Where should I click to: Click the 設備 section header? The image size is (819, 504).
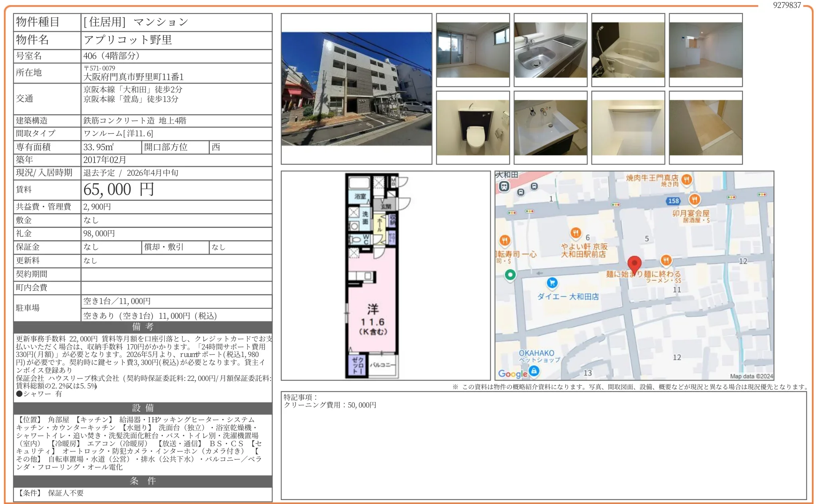143,408
